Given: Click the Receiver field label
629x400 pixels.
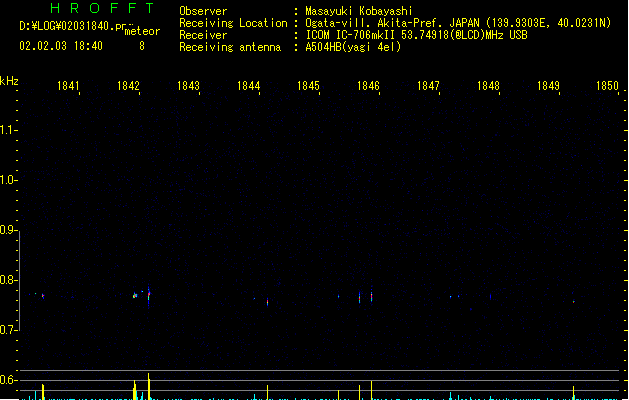Looking at the screenshot, I should coord(203,35).
